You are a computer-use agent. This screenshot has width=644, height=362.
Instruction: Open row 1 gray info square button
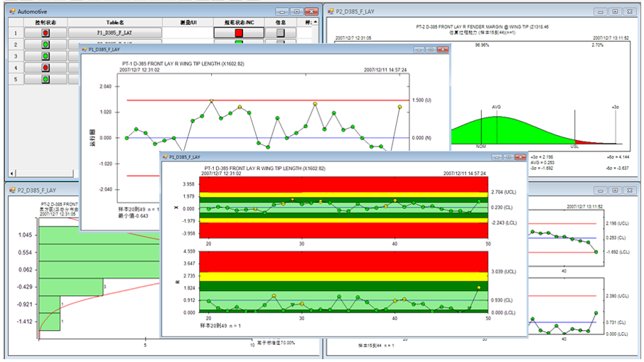coord(281,33)
